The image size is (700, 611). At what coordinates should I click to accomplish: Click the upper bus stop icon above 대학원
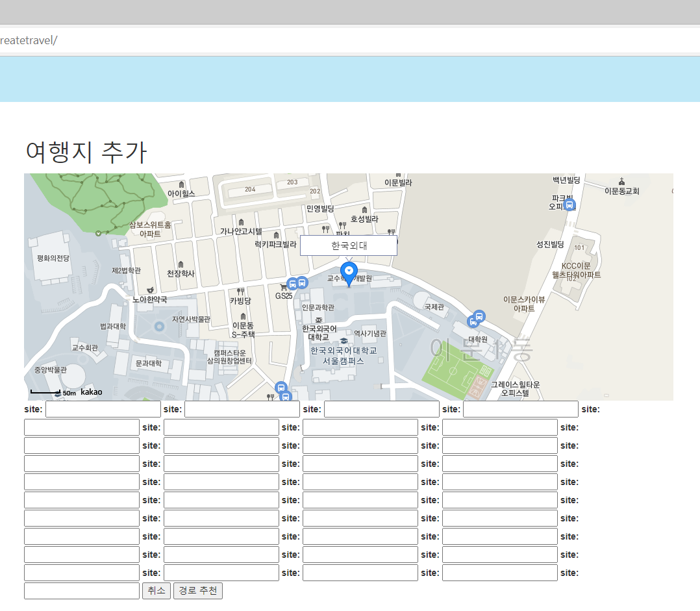(x=479, y=316)
